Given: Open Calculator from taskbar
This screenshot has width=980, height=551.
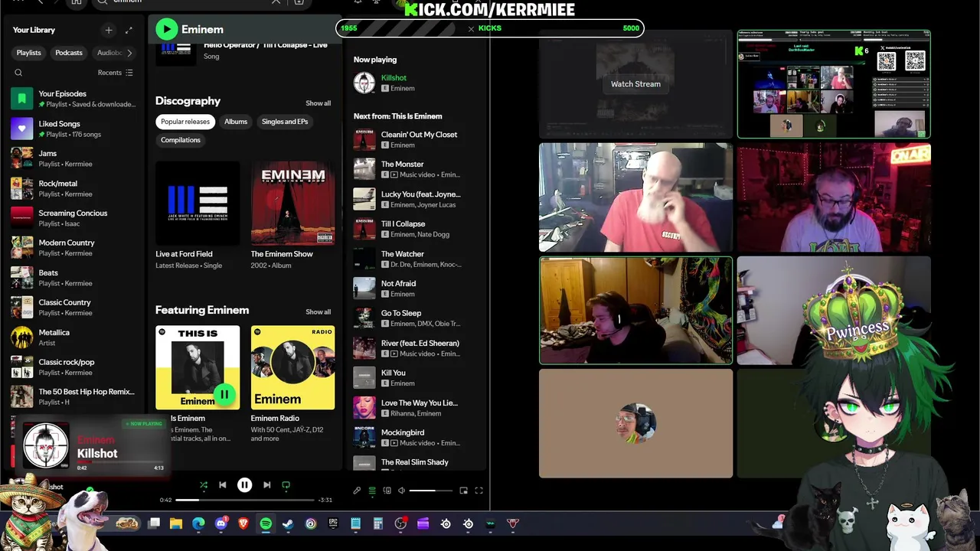Looking at the screenshot, I should point(377,523).
